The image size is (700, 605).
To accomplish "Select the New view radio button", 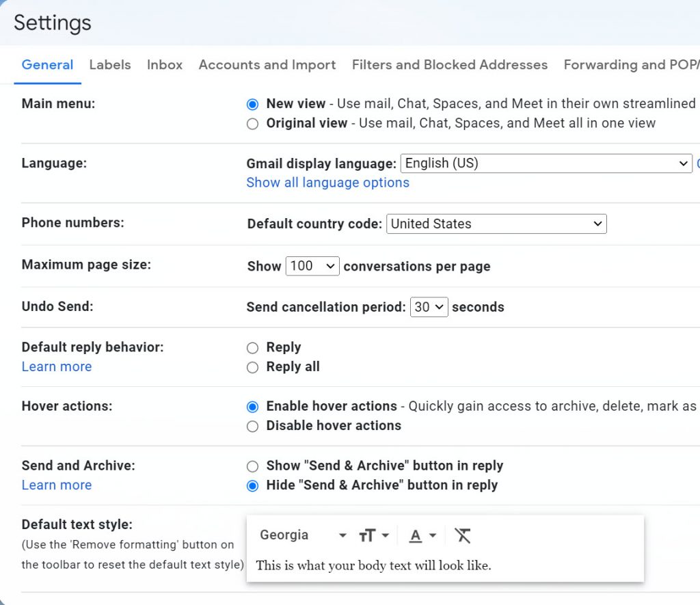I will (x=252, y=104).
